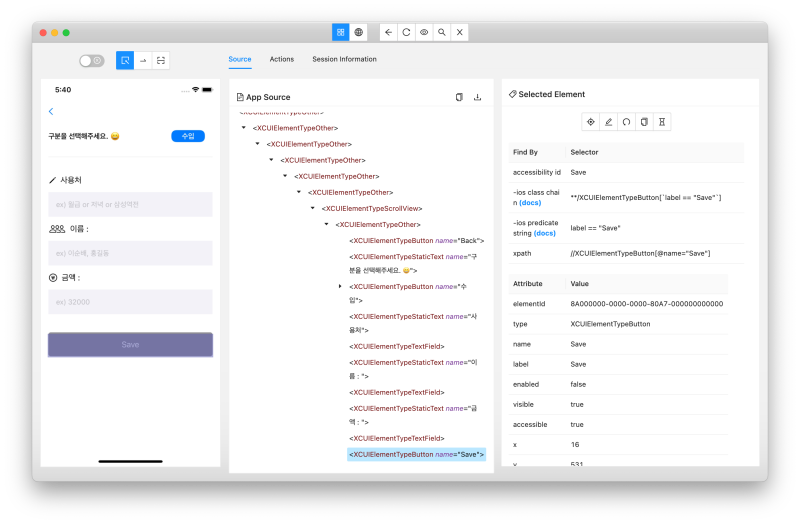Refresh source with the reload icon
Screen dimensions: 800x524
point(406,32)
